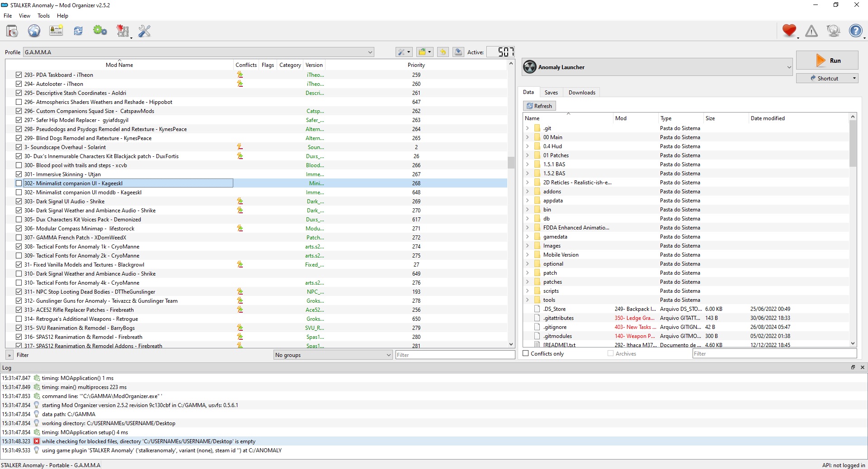The image size is (868, 469).
Task: Click the mod list vertical scrollbar thumb
Action: point(511,162)
